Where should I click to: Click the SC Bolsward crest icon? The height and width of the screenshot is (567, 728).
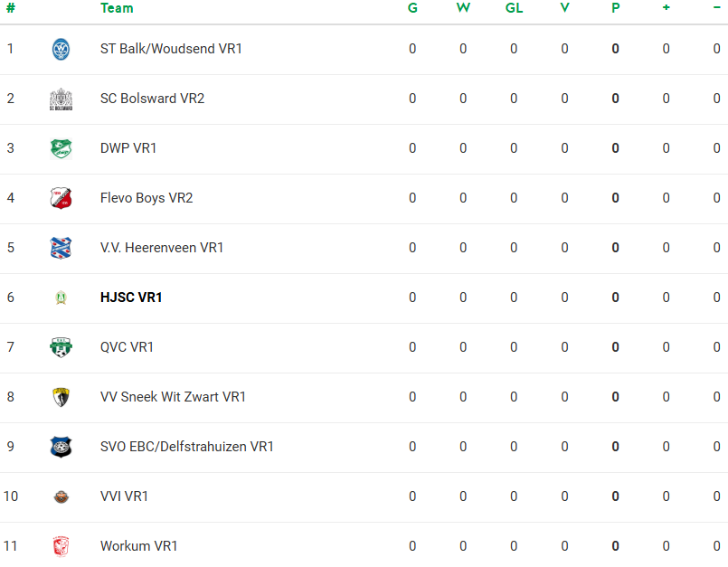[x=61, y=99]
